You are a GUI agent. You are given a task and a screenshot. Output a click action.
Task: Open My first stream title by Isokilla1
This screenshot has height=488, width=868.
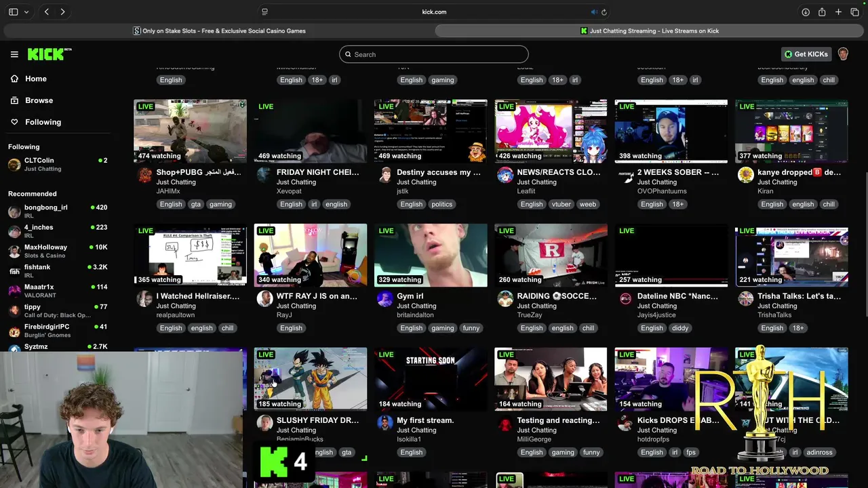pos(425,420)
